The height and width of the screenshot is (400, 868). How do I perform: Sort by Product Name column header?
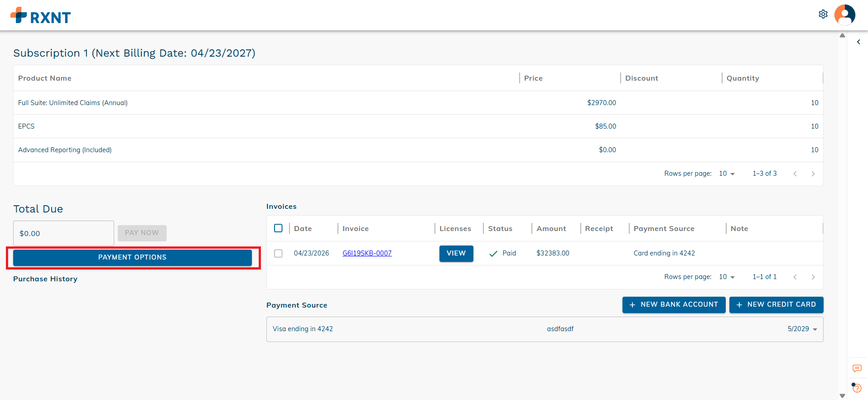pyautogui.click(x=45, y=78)
